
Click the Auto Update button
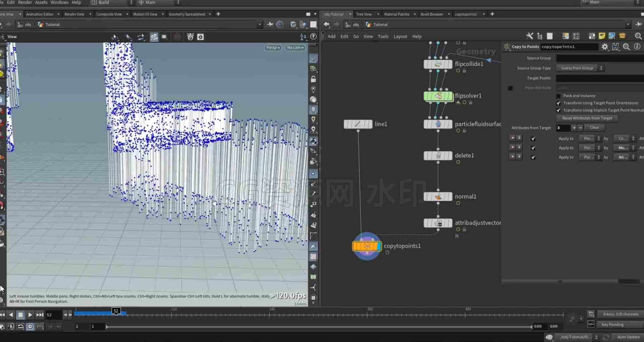628,337
